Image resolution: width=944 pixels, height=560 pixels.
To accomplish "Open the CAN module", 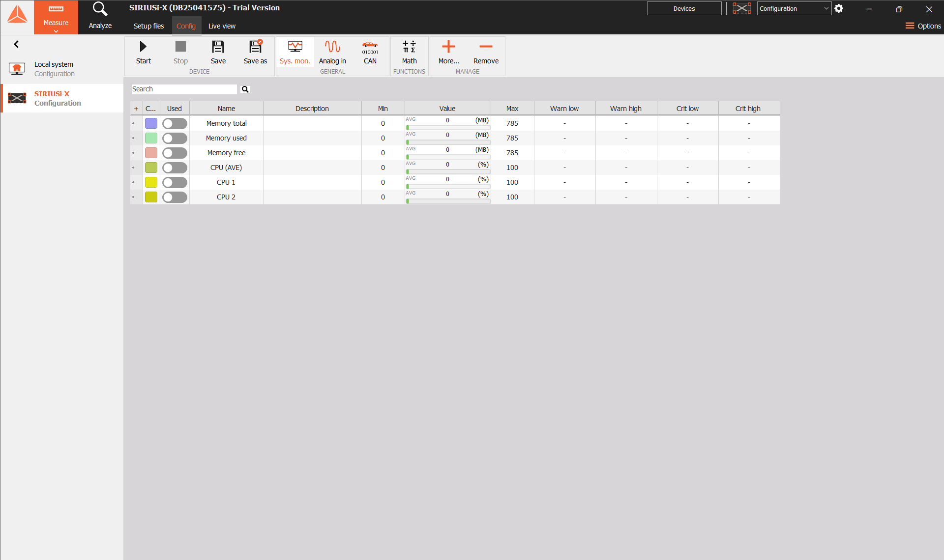I will 370,52.
